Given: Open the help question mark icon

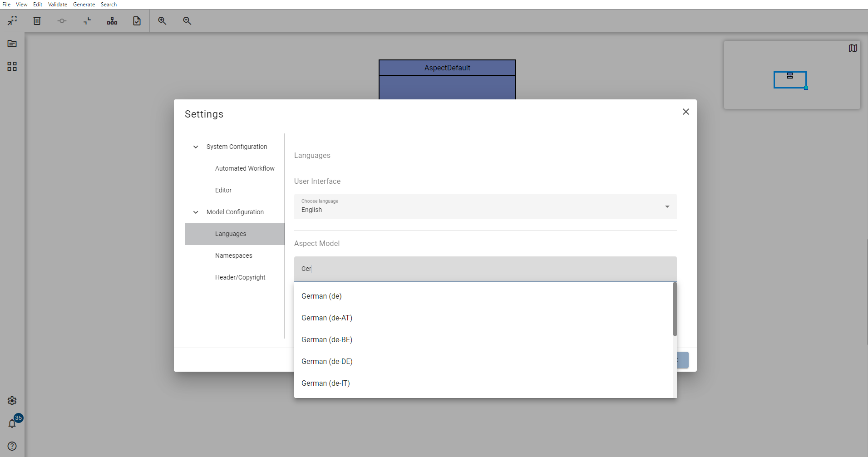Looking at the screenshot, I should click(12, 446).
